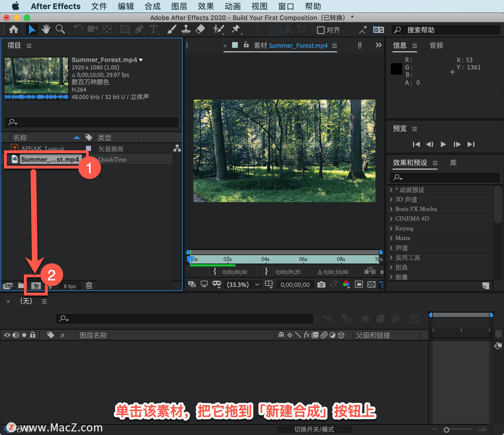The width and height of the screenshot is (504, 435).
Task: Click Choose grid and guide options icon
Action: (x=269, y=284)
